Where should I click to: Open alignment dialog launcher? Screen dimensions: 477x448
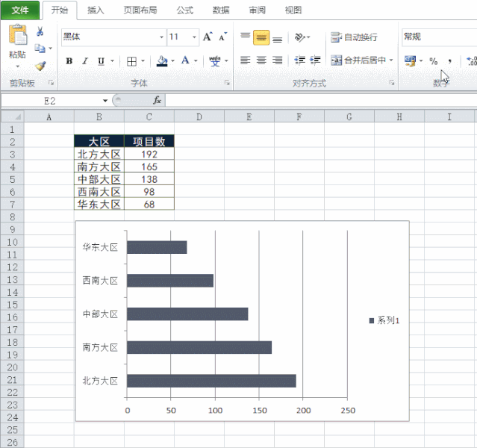coord(392,83)
